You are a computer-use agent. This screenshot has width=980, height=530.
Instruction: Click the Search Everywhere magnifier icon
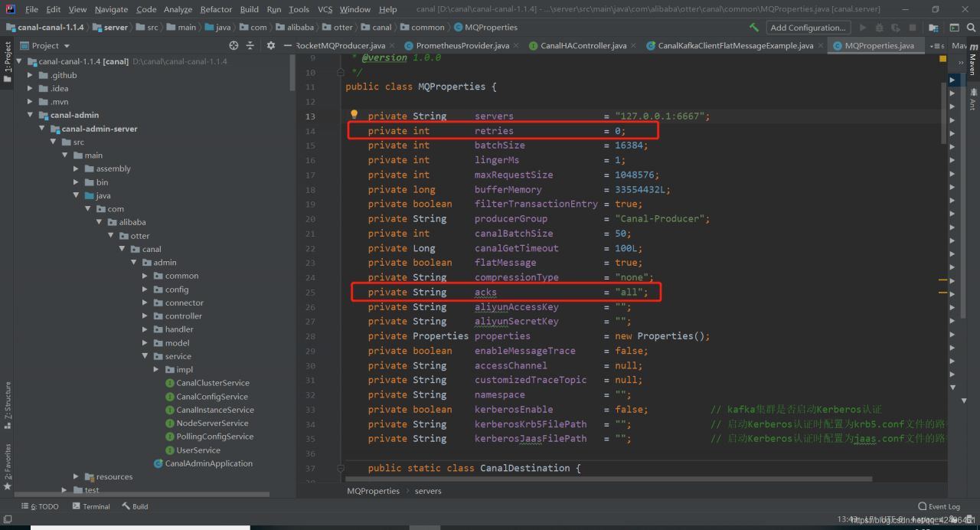970,28
